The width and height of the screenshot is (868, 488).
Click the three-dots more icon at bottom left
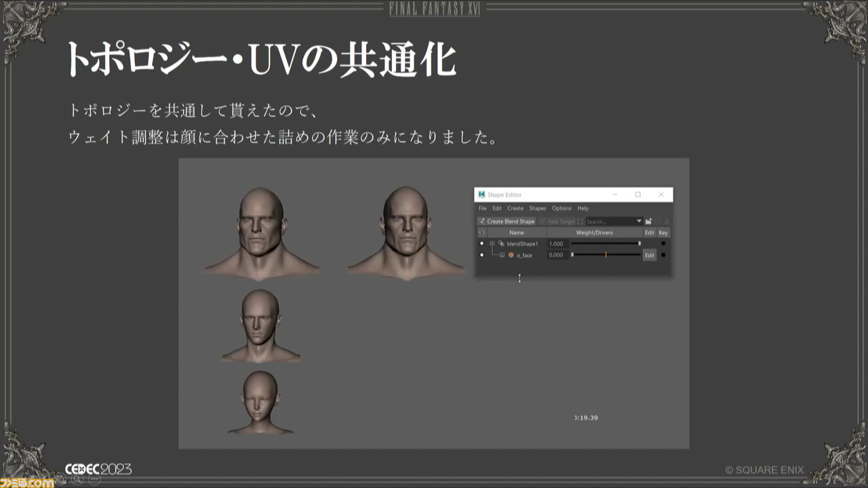point(93,479)
